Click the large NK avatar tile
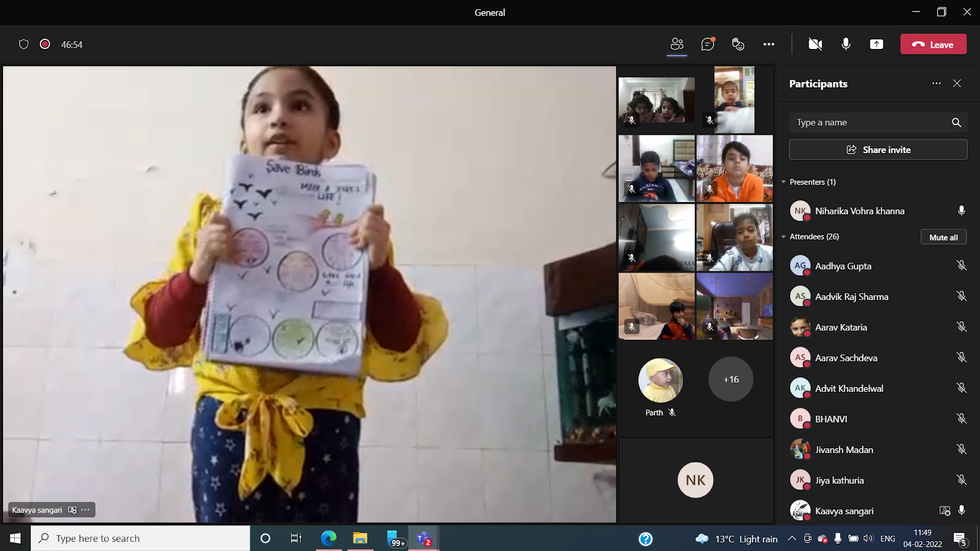 click(695, 480)
